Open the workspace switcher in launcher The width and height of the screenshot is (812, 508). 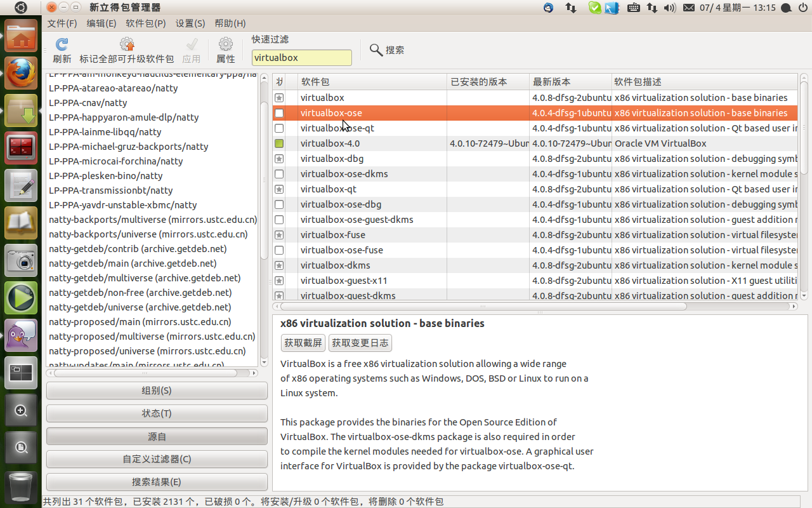coord(21,373)
